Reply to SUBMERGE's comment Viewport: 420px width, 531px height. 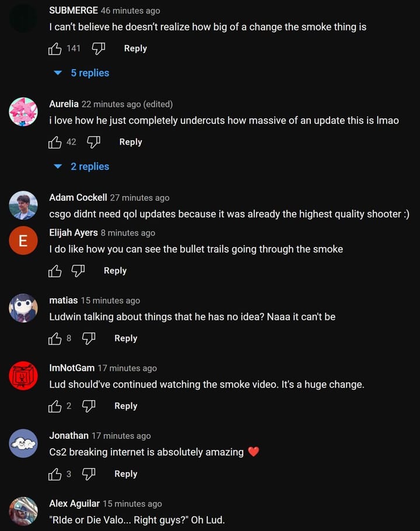tap(135, 48)
